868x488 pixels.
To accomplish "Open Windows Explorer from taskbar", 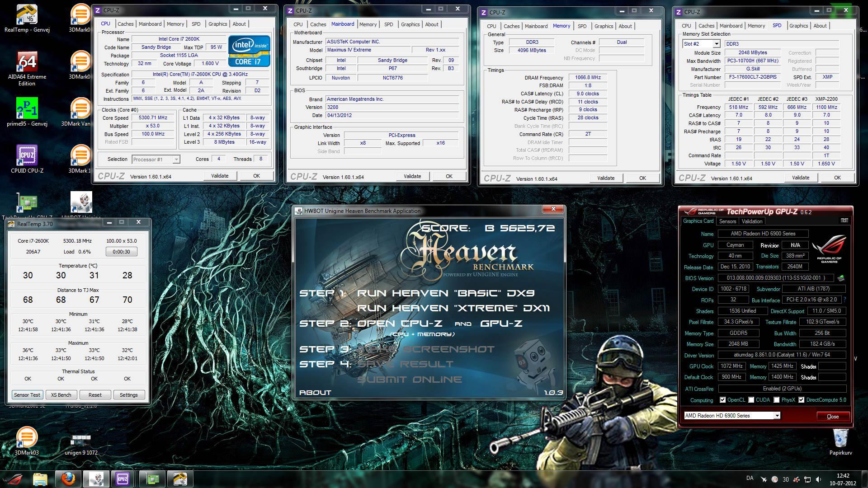I will click(x=40, y=479).
